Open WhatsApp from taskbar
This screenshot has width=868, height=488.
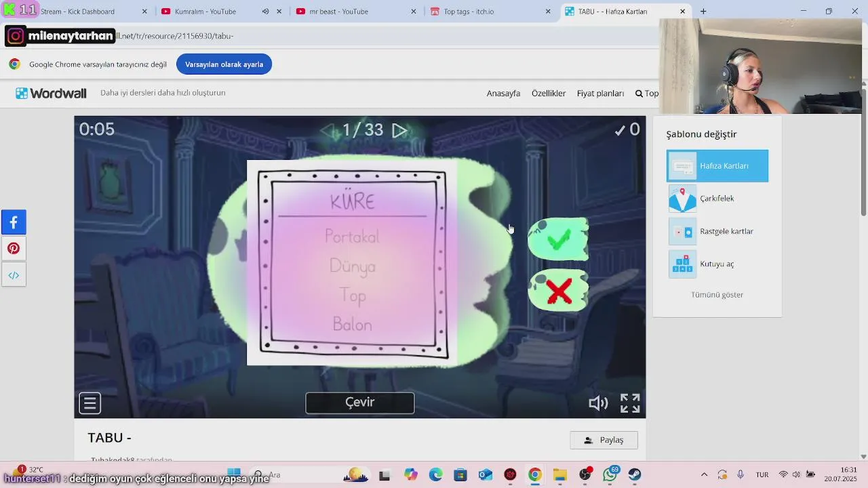tap(610, 474)
